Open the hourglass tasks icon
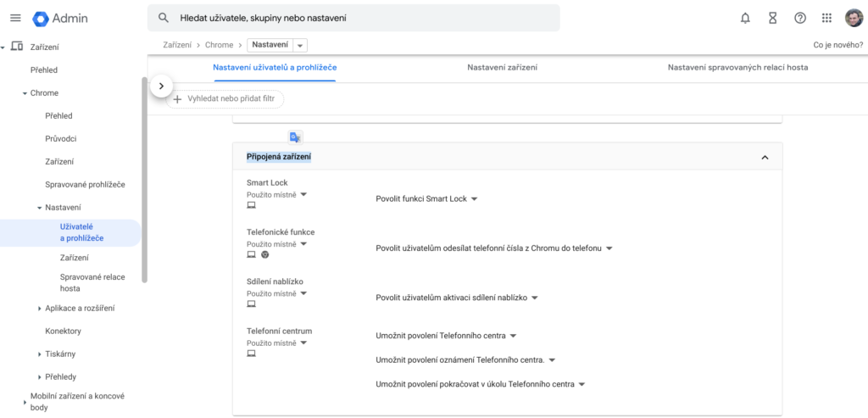 click(772, 18)
